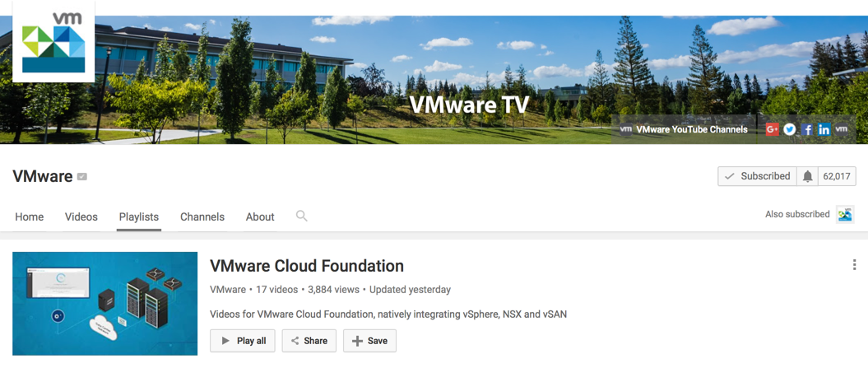Click the also subscribed channel avatar

[845, 215]
